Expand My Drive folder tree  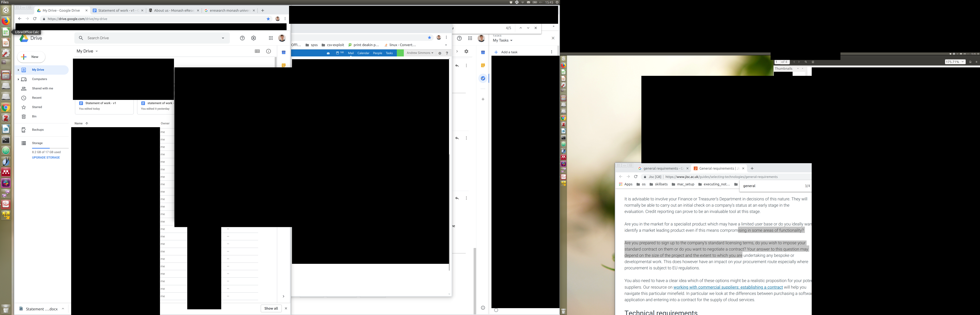coord(18,70)
